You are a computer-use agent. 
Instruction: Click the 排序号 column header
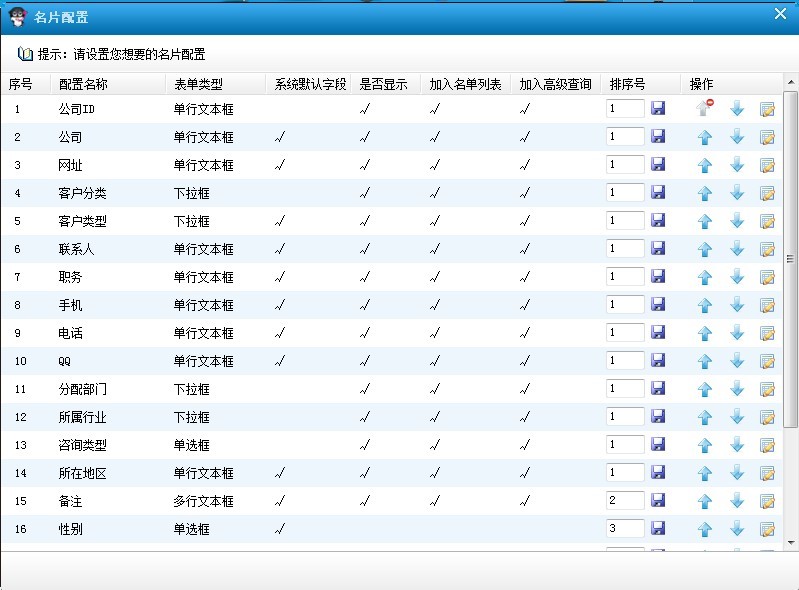pos(627,84)
